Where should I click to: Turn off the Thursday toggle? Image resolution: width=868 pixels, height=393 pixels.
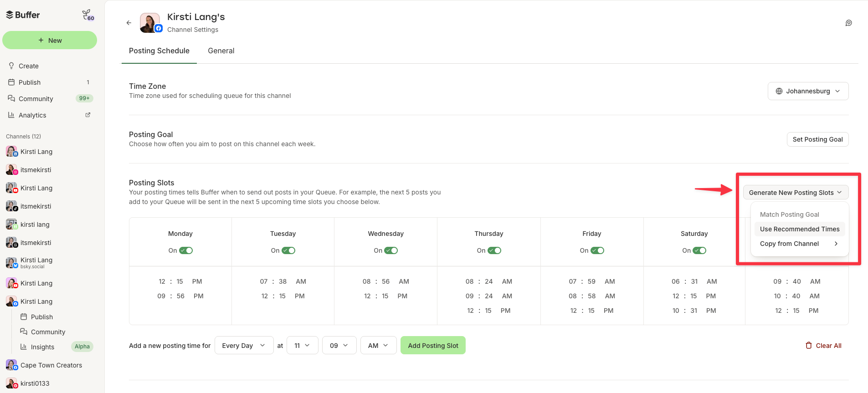coord(495,250)
